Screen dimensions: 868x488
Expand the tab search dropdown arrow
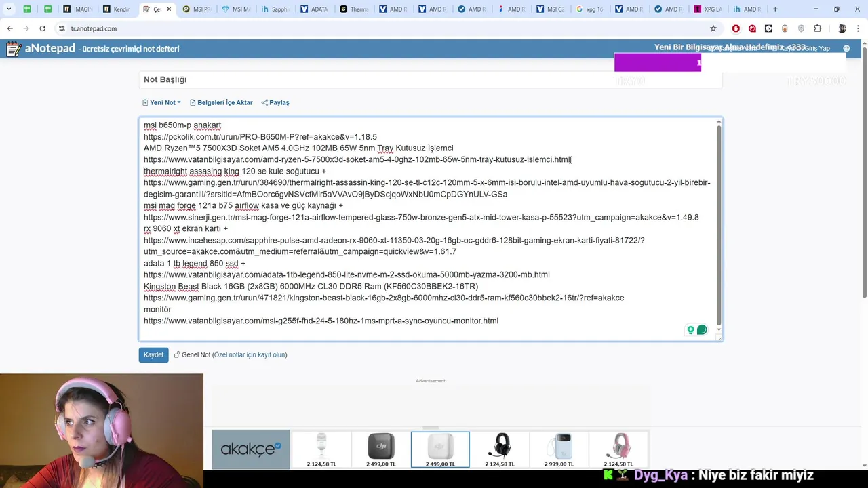click(x=9, y=9)
